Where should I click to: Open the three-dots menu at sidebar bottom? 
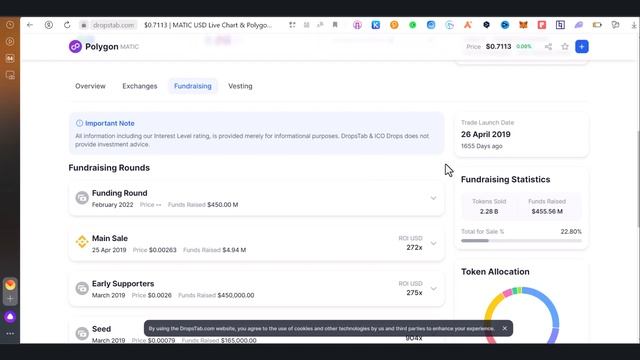coord(10,333)
